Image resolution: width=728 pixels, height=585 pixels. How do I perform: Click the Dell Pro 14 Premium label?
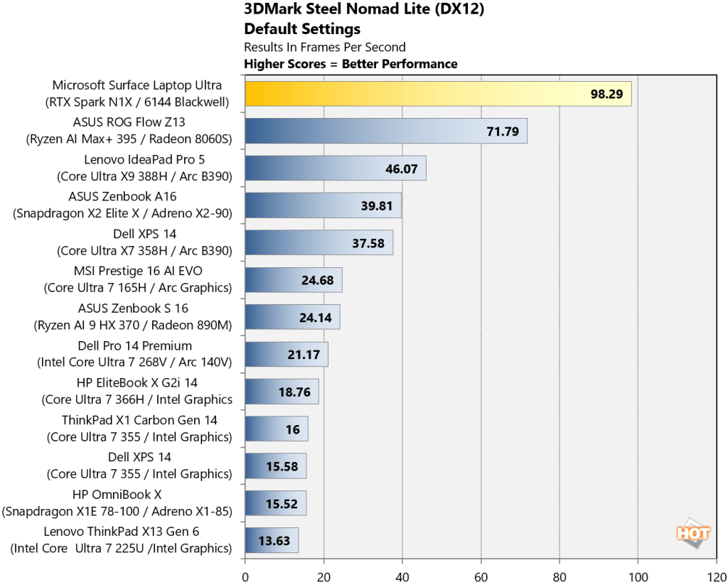135,345
